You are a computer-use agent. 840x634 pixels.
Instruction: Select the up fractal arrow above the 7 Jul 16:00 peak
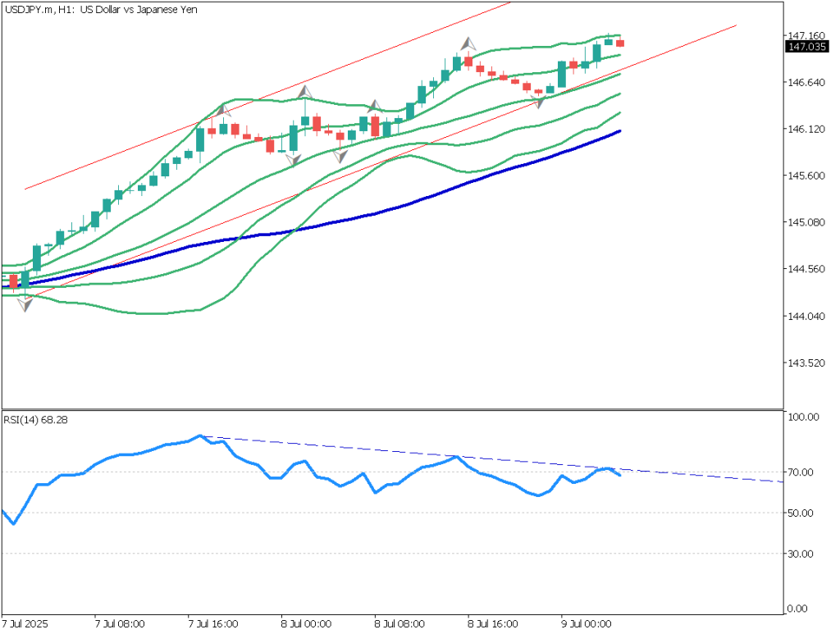coord(223,109)
